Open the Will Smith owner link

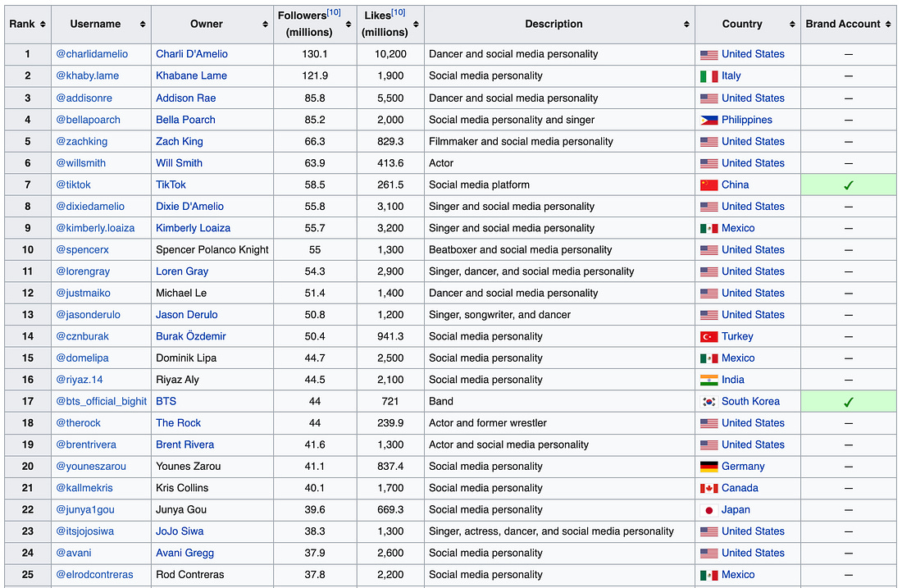[179, 163]
